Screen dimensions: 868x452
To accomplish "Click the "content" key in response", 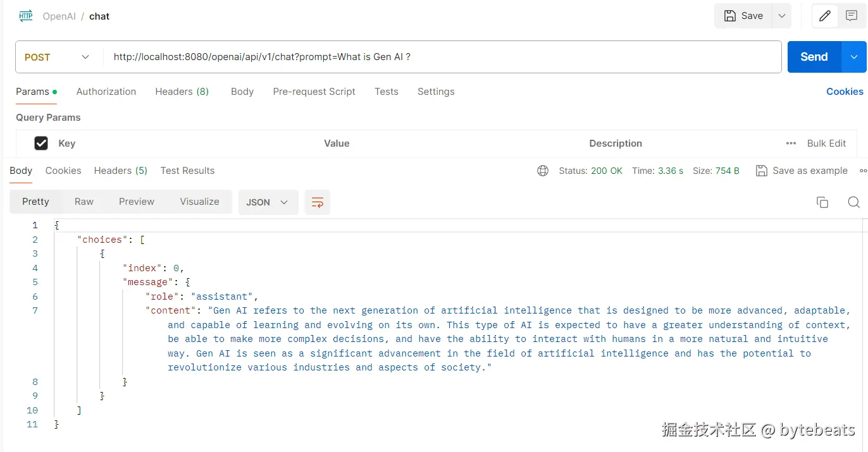I will point(171,310).
